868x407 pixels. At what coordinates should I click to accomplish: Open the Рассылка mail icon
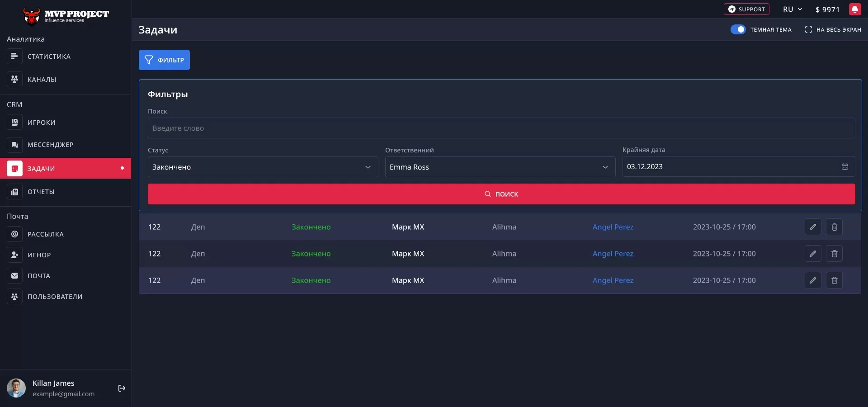[14, 234]
